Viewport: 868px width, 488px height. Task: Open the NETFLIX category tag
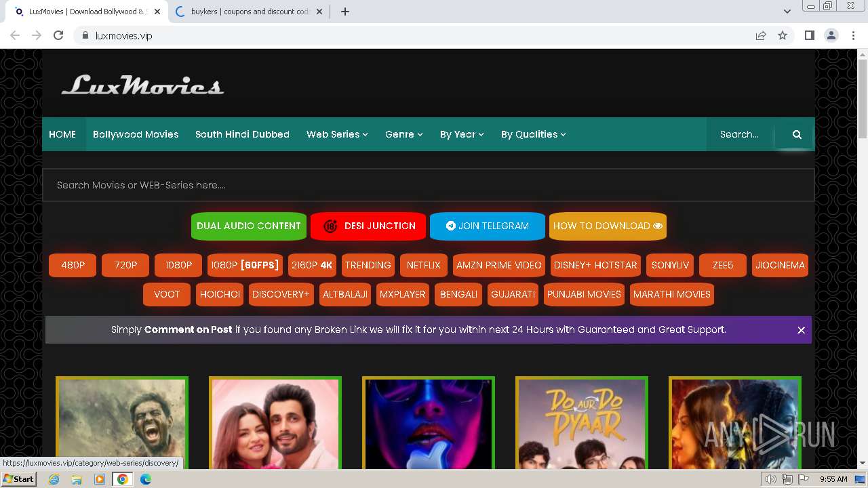[424, 265]
